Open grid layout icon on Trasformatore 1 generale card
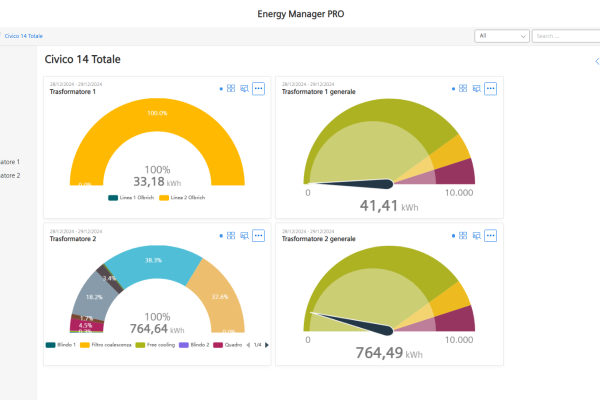The width and height of the screenshot is (600, 400). coord(463,88)
